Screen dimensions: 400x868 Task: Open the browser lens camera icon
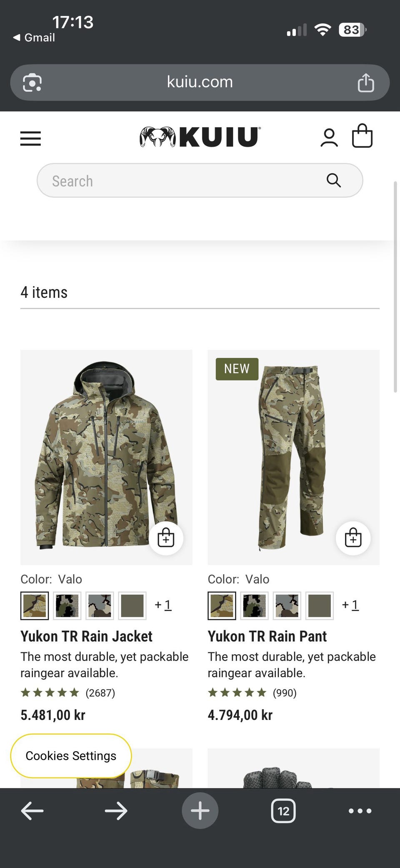click(x=32, y=83)
